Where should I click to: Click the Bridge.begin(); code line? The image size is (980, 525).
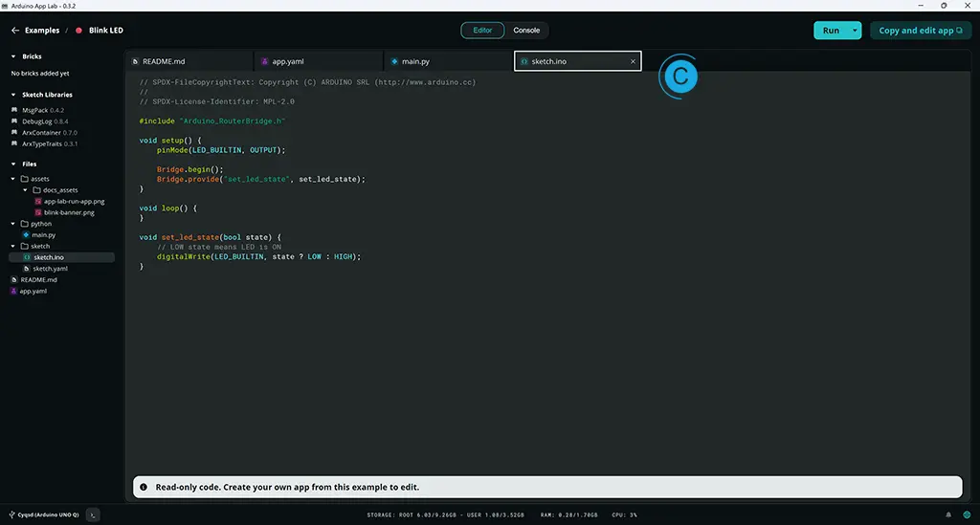190,169
